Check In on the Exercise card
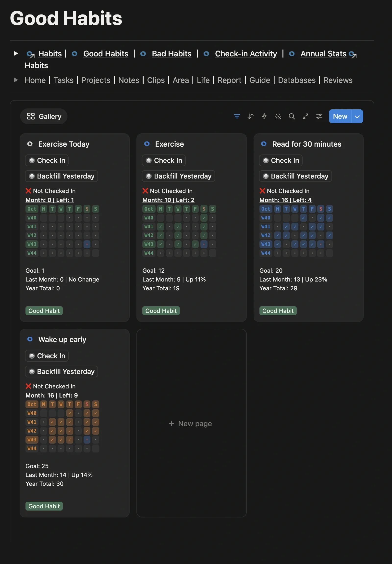 [x=164, y=160]
